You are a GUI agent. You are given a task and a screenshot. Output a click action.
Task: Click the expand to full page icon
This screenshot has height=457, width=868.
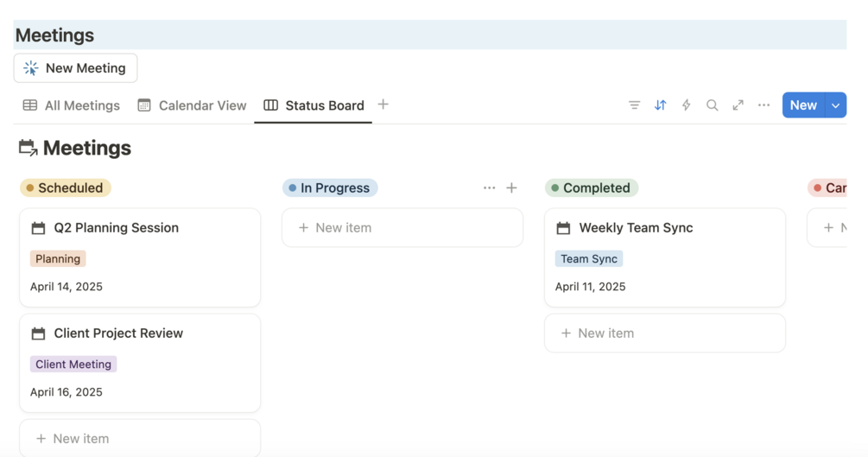pos(738,105)
